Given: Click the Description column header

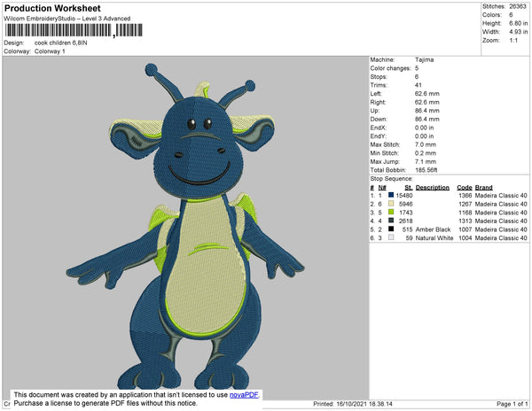Looking at the screenshot, I should point(432,187).
